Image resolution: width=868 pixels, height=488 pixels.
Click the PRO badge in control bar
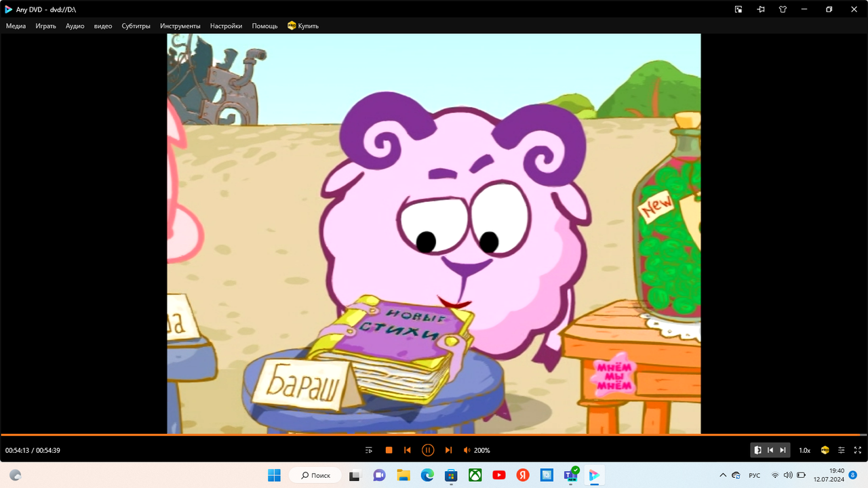825,450
